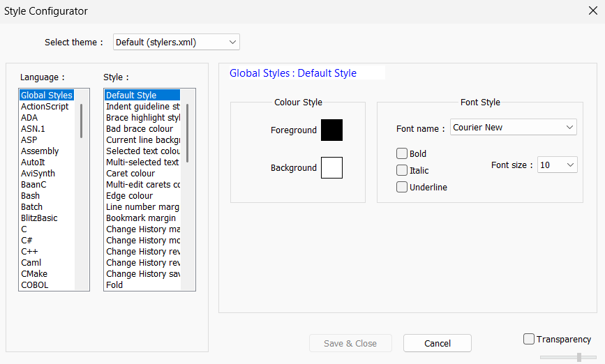Adjust the transparency slider
Image resolution: width=605 pixels, height=364 pixels.
578,357
